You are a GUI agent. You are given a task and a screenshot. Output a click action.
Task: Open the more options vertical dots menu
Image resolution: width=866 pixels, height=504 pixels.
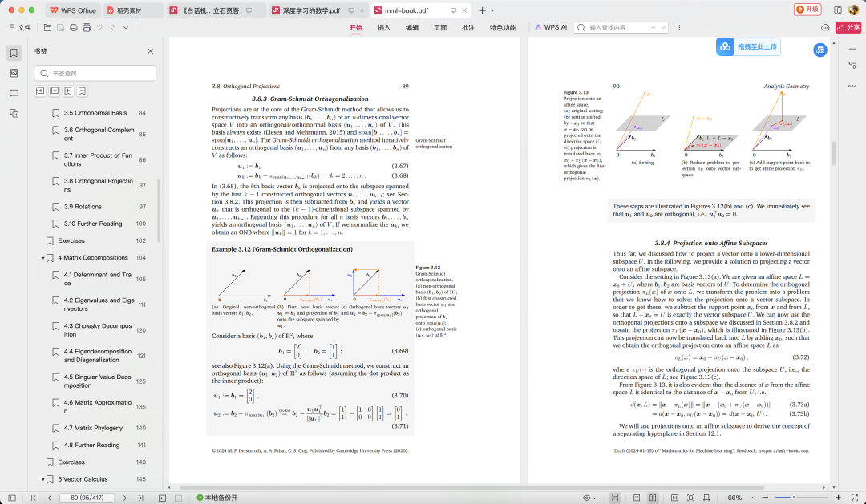click(x=679, y=27)
